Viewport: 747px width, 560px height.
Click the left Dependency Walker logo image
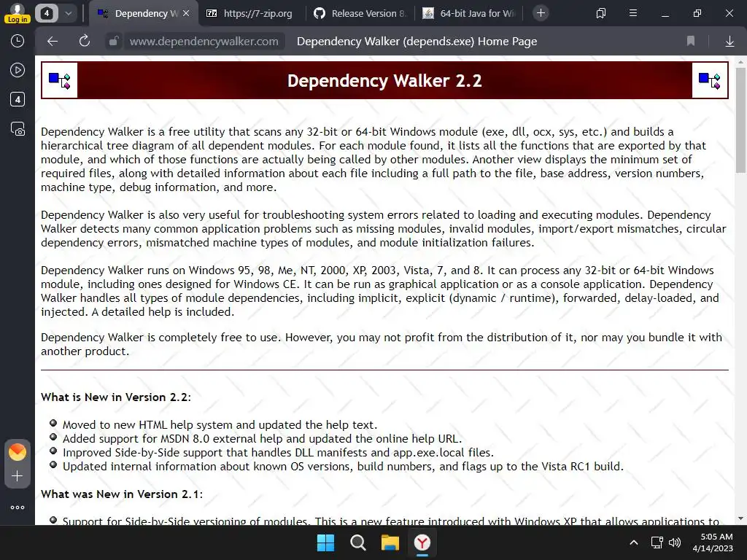60,80
